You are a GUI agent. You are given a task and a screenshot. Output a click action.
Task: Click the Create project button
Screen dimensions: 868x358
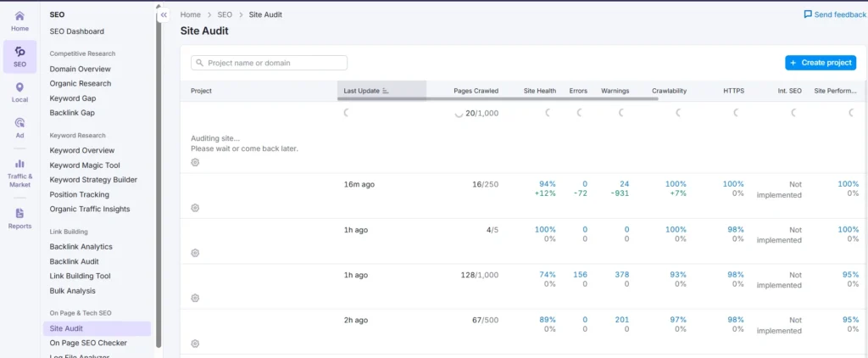pyautogui.click(x=821, y=63)
